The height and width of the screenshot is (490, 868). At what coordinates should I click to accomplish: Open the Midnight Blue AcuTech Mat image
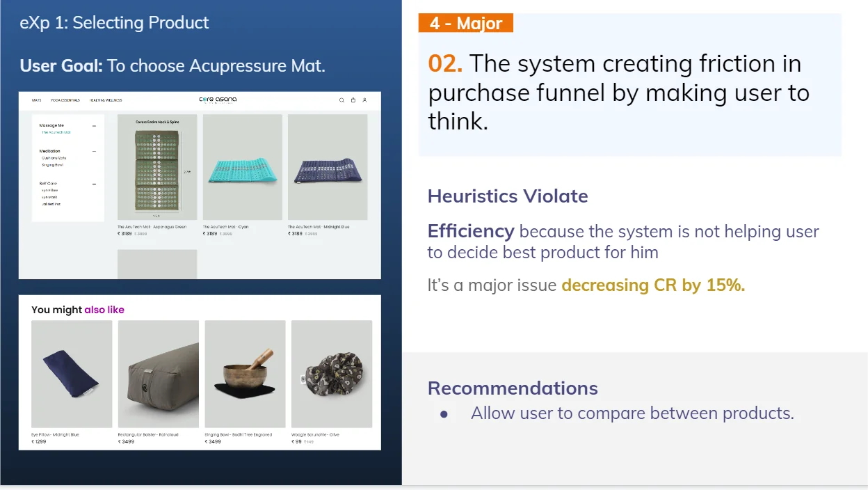click(328, 167)
